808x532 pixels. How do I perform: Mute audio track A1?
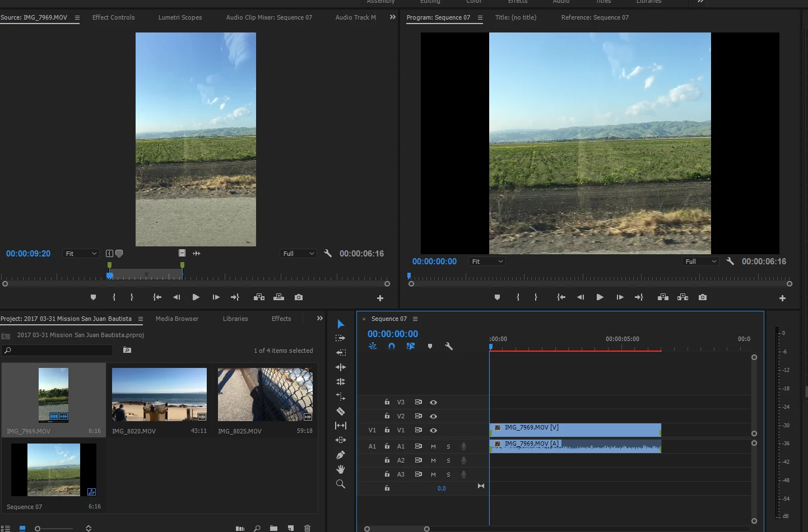[433, 446]
